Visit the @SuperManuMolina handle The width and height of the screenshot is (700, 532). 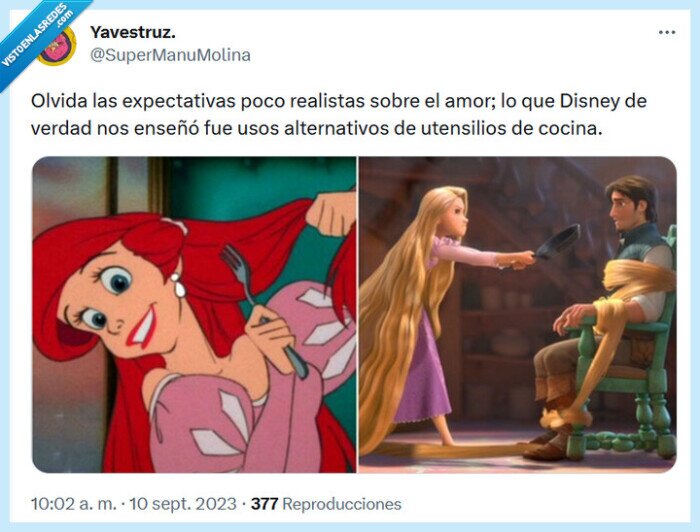[170, 55]
